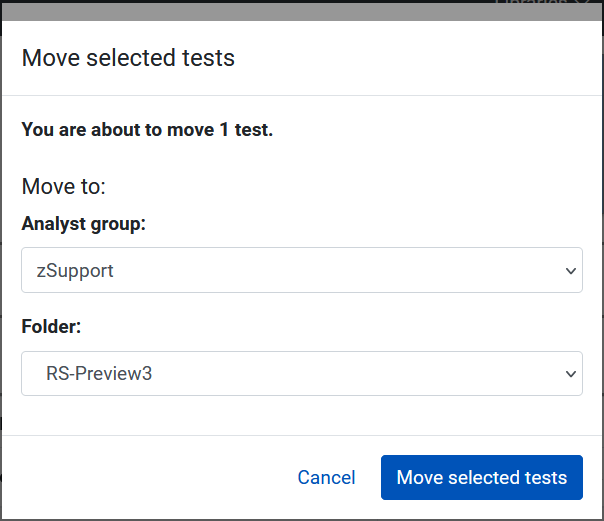
Task: Click the 'Analyst group:' label
Action: point(83,224)
